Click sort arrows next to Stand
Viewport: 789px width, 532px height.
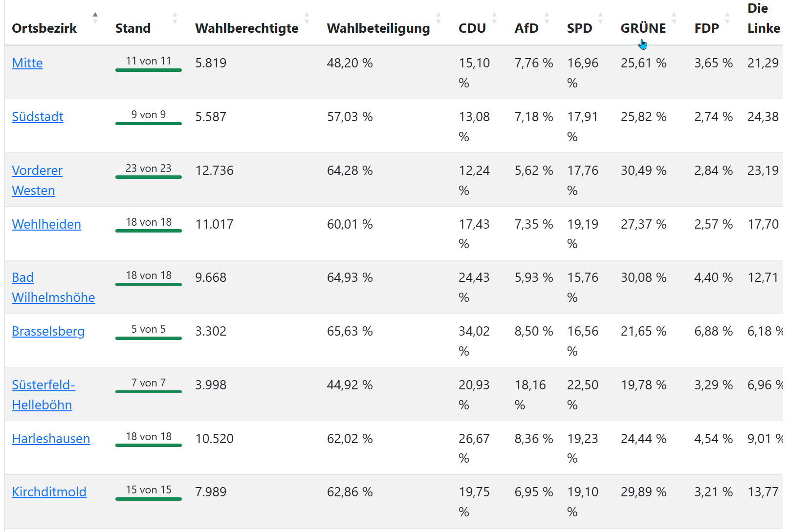tap(175, 18)
